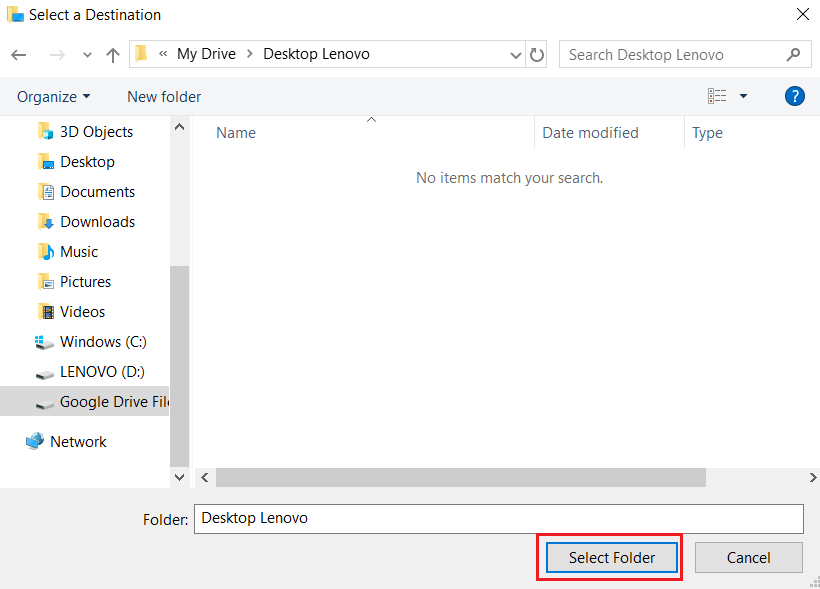Change the view layout icon
This screenshot has width=820, height=589.
(x=717, y=96)
